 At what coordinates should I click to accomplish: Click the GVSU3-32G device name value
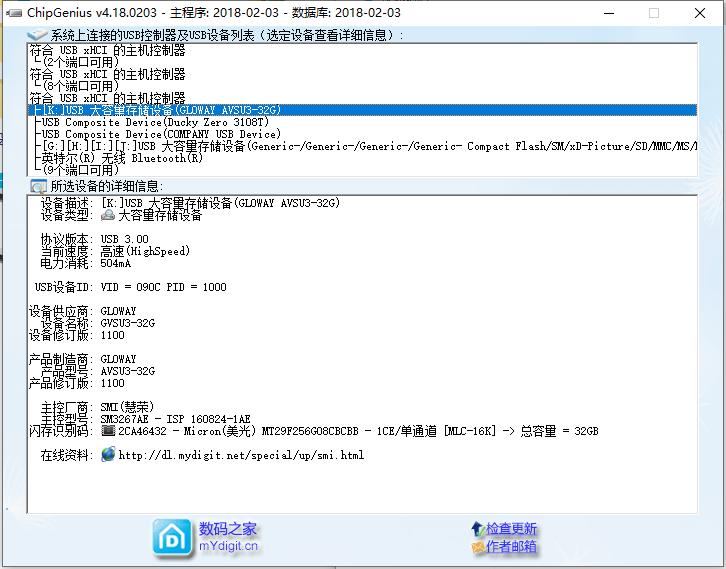click(128, 323)
